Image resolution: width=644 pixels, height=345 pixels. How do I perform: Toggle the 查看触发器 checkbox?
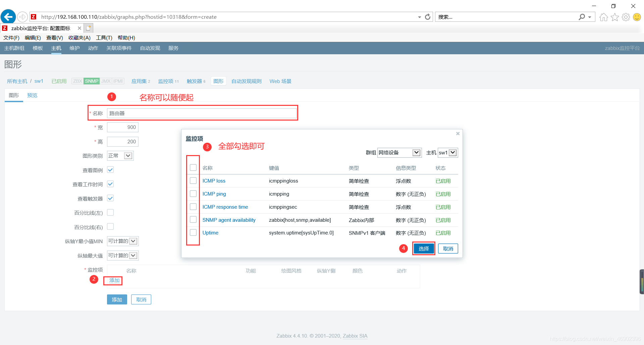pos(110,198)
